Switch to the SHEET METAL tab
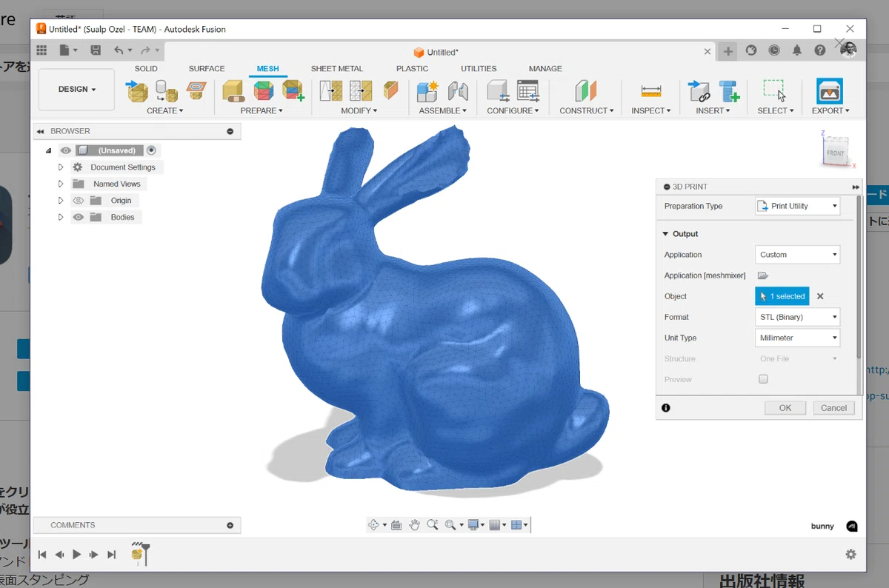Screen dimensions: 889x588 (x=337, y=69)
